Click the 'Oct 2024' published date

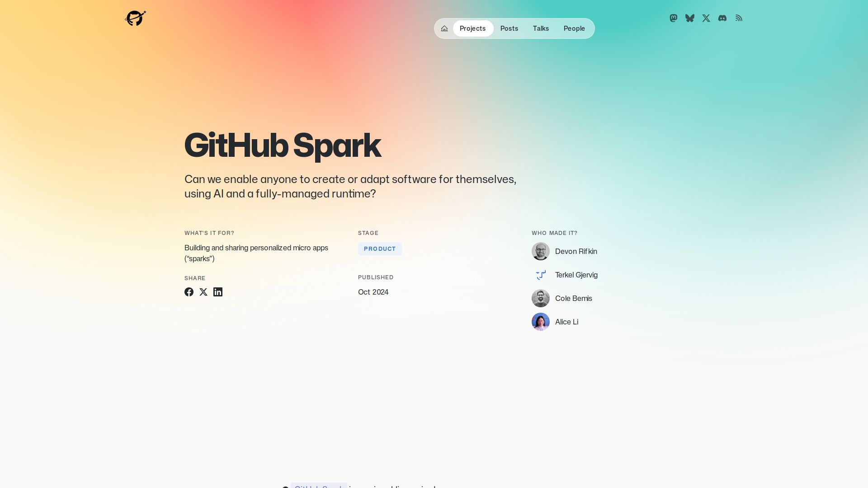click(373, 292)
